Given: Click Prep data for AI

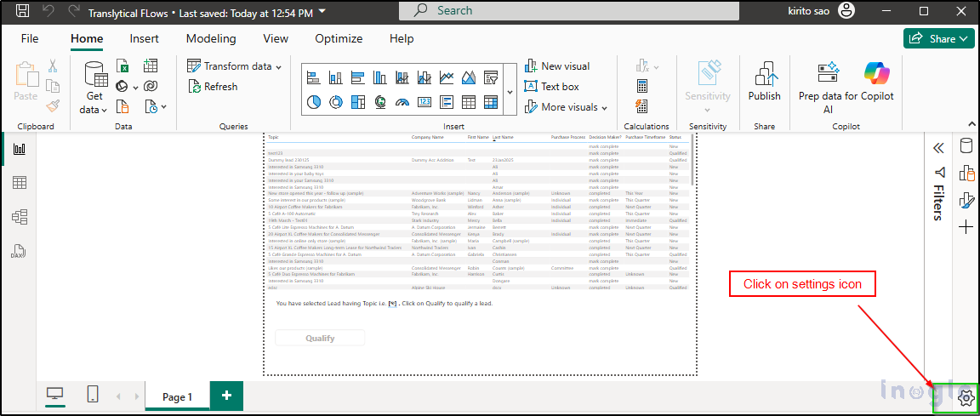Looking at the screenshot, I should tap(828, 88).
